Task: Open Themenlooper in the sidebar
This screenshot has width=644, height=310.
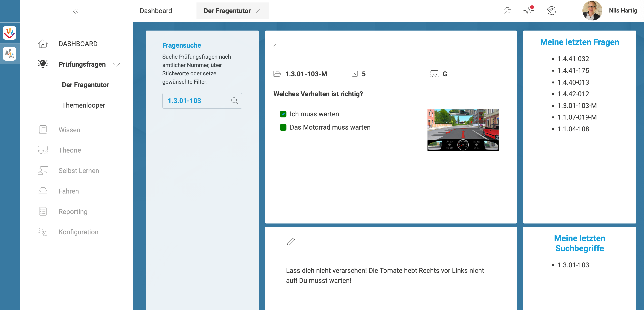Action: pos(83,105)
